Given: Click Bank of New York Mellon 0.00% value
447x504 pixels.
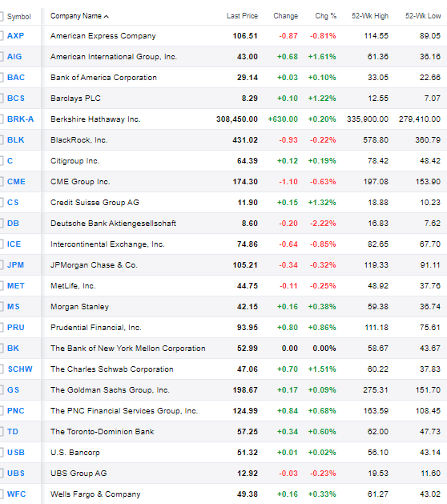Looking at the screenshot, I should pyautogui.click(x=324, y=349).
